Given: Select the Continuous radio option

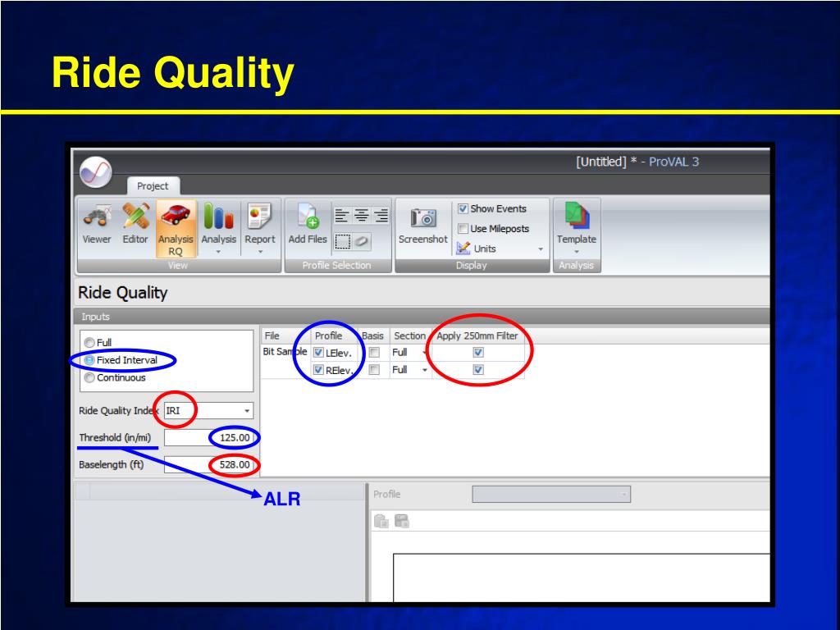Looking at the screenshot, I should pyautogui.click(x=89, y=377).
